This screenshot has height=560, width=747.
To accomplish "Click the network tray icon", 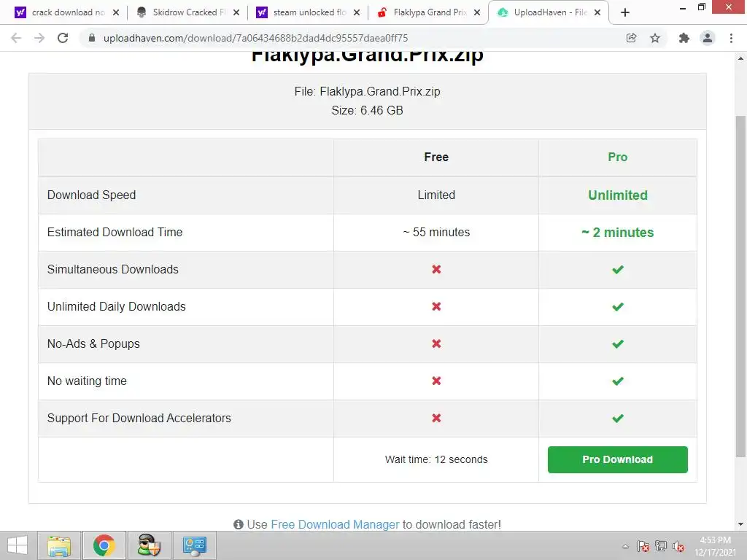I will (x=661, y=546).
